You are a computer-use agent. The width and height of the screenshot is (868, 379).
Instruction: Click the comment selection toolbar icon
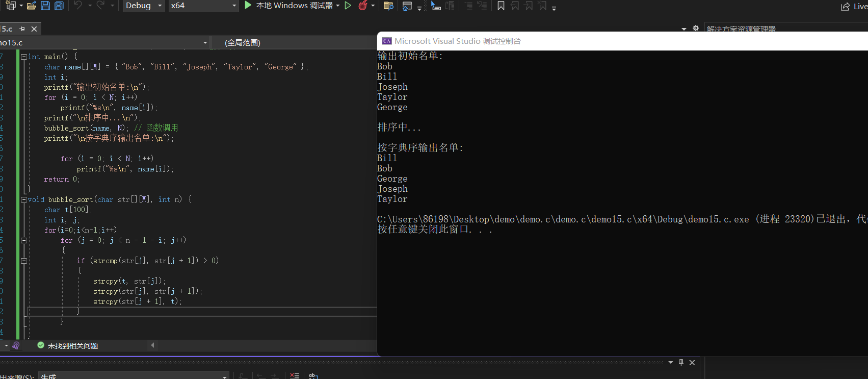point(450,6)
